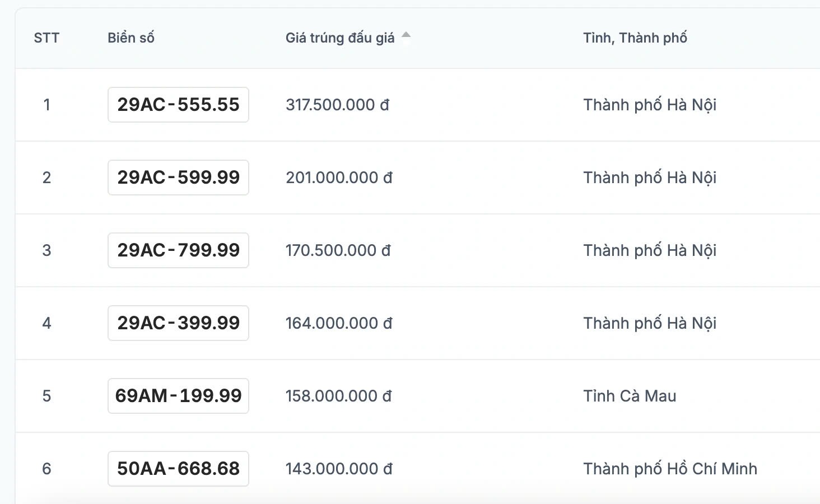Image resolution: width=820 pixels, height=504 pixels.
Task: Open plate 50AA-668.68
Action: click(x=178, y=469)
